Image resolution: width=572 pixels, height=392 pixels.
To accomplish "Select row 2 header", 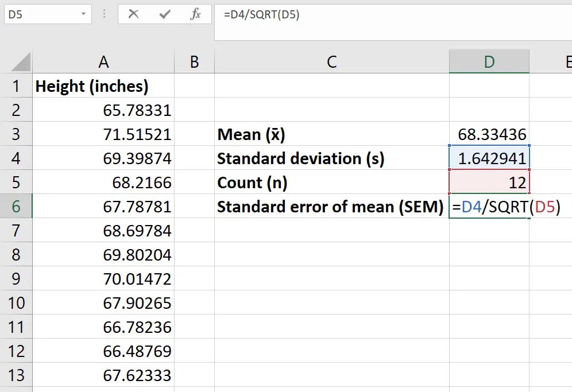I will [16, 110].
